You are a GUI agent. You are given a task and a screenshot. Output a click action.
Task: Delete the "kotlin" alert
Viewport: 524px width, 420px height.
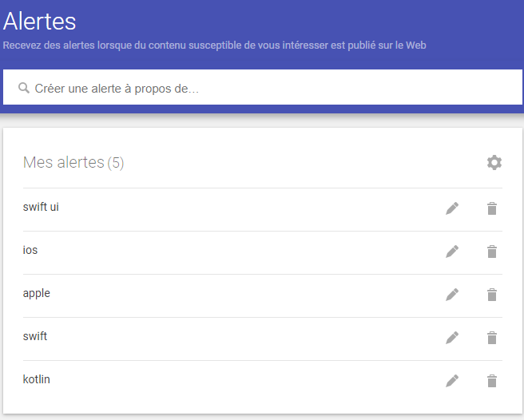click(492, 381)
